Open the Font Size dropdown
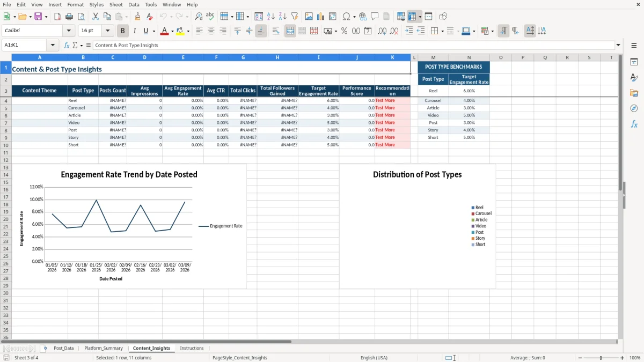 click(x=108, y=31)
